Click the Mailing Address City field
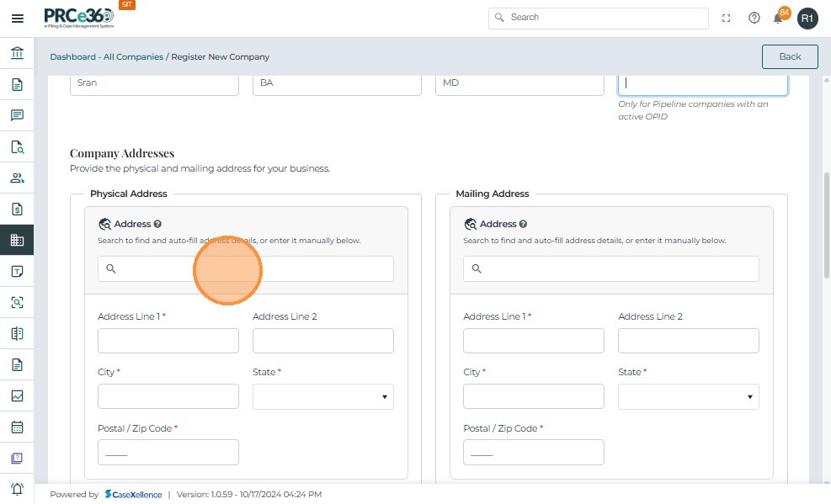The height and width of the screenshot is (504, 831). 534,396
